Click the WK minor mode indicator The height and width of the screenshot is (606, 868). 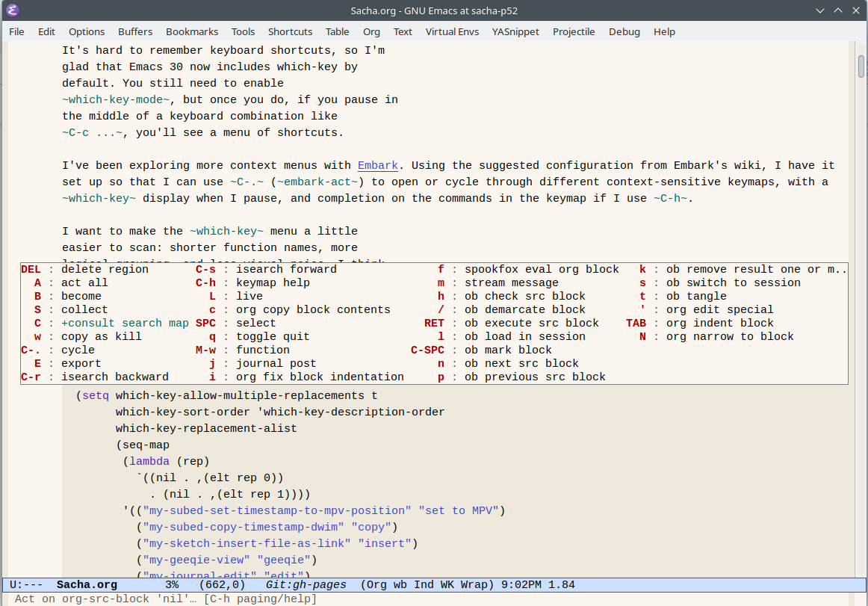point(447,585)
